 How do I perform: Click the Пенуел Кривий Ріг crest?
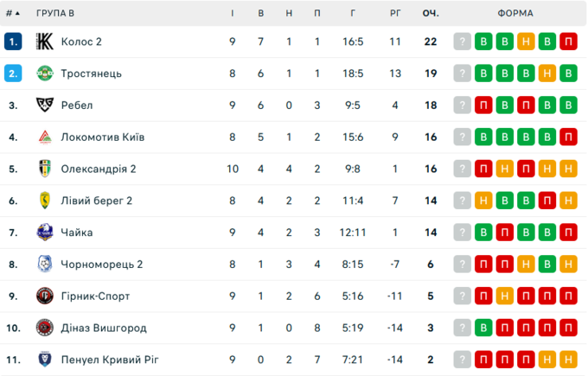coord(45,360)
